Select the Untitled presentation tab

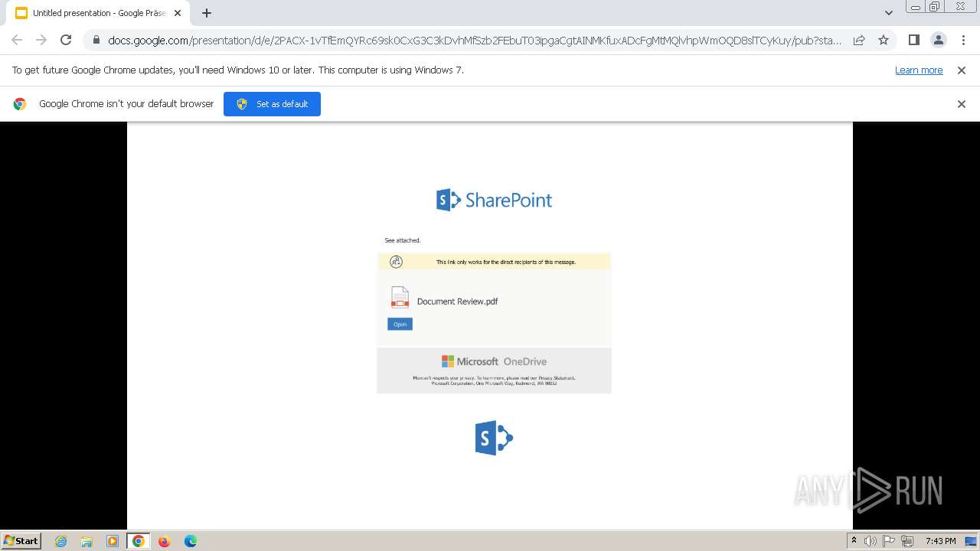[98, 13]
